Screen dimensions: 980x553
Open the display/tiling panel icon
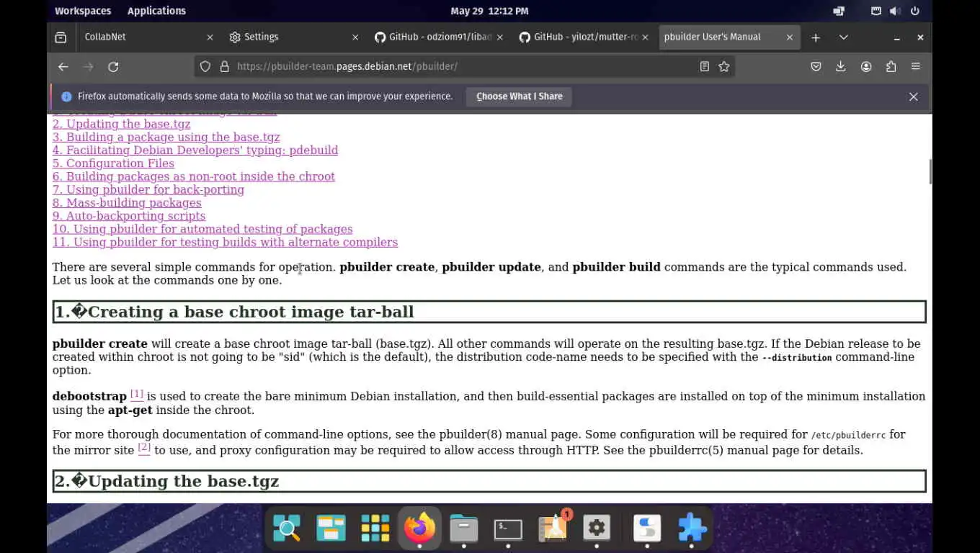(x=839, y=11)
